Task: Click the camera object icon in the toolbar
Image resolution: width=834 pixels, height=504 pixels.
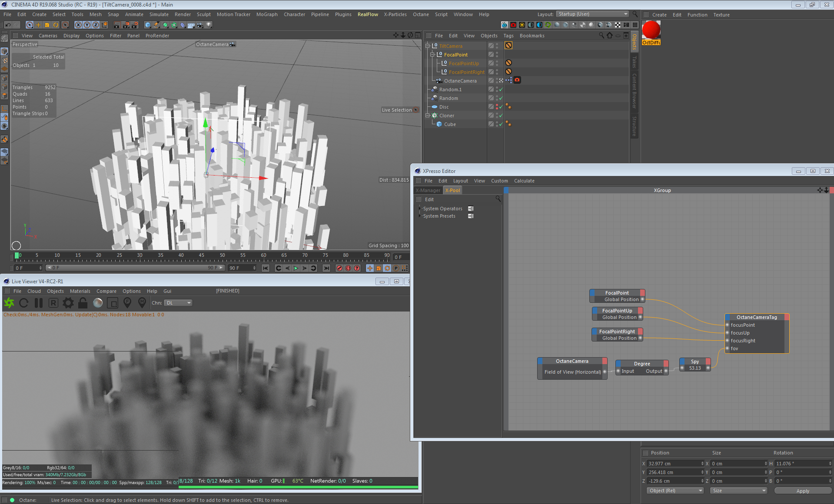Action: tap(200, 25)
